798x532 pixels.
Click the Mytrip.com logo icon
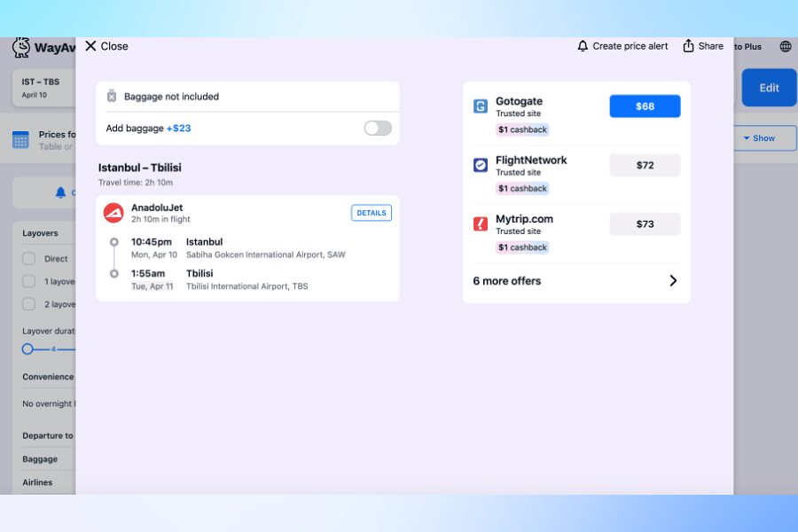(481, 224)
